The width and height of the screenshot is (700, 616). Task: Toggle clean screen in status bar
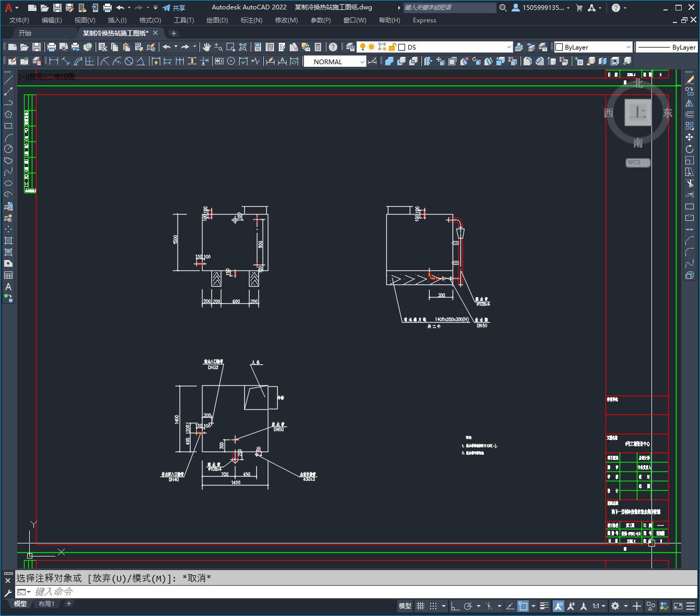click(x=678, y=606)
